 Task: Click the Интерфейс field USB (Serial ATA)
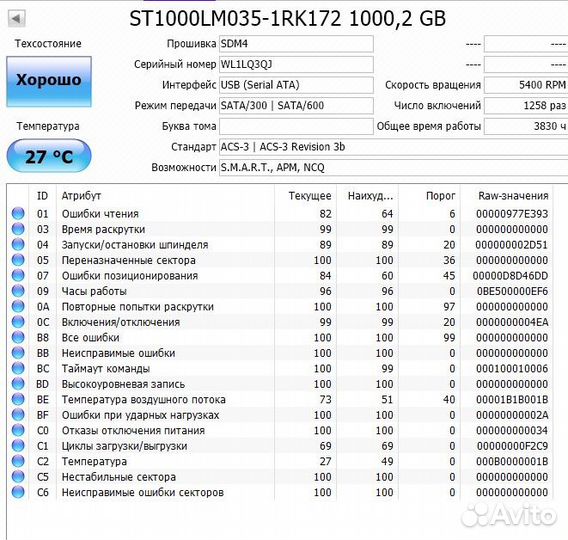click(296, 85)
